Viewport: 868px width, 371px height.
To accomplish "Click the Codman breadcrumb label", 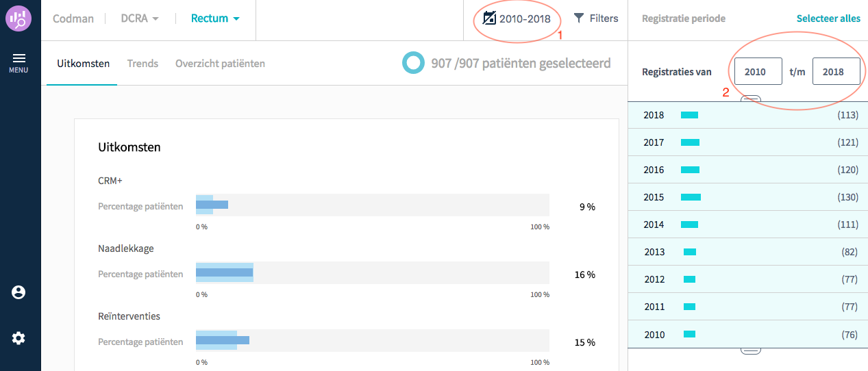I will (x=72, y=18).
